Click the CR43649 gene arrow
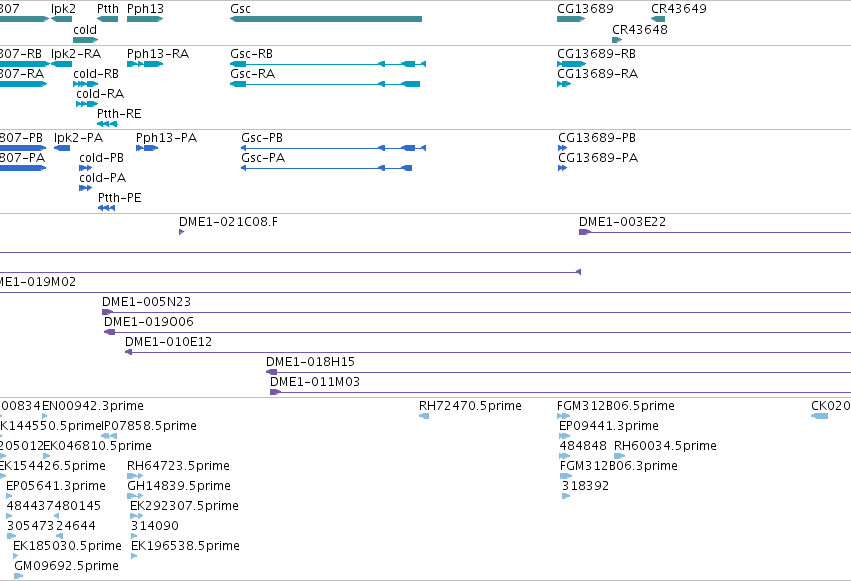The height and width of the screenshot is (581, 851). [658, 19]
